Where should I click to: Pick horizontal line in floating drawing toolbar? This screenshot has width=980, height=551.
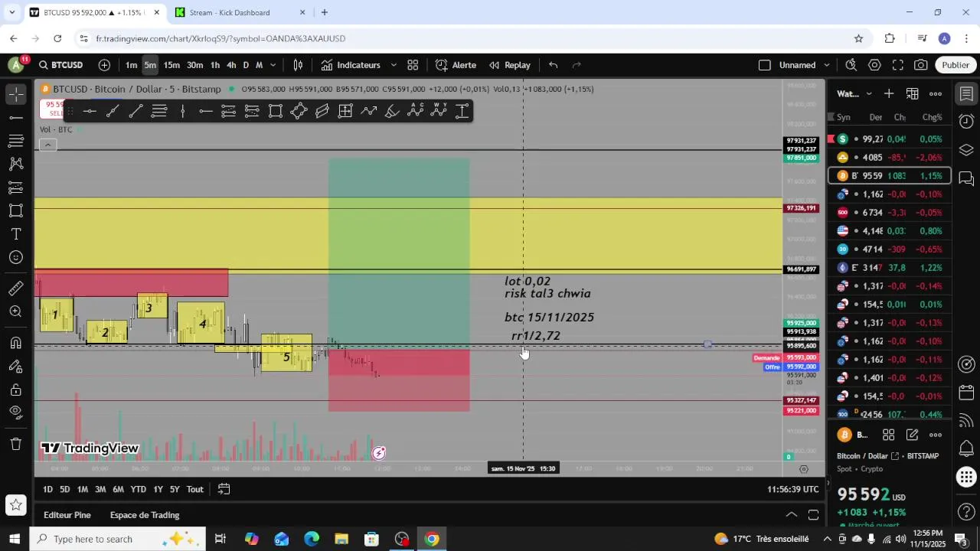(90, 112)
